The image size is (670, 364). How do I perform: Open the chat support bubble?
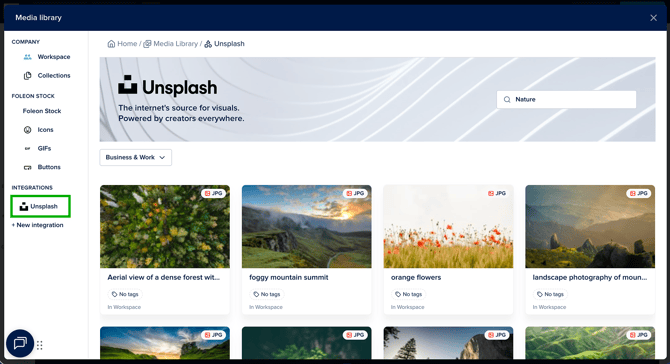point(20,343)
